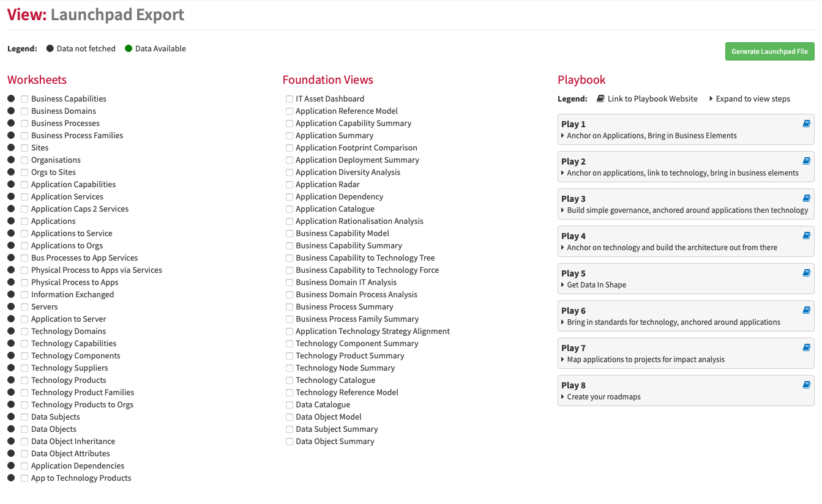
Task: Click the Data Object Inheritance label
Action: (x=73, y=441)
